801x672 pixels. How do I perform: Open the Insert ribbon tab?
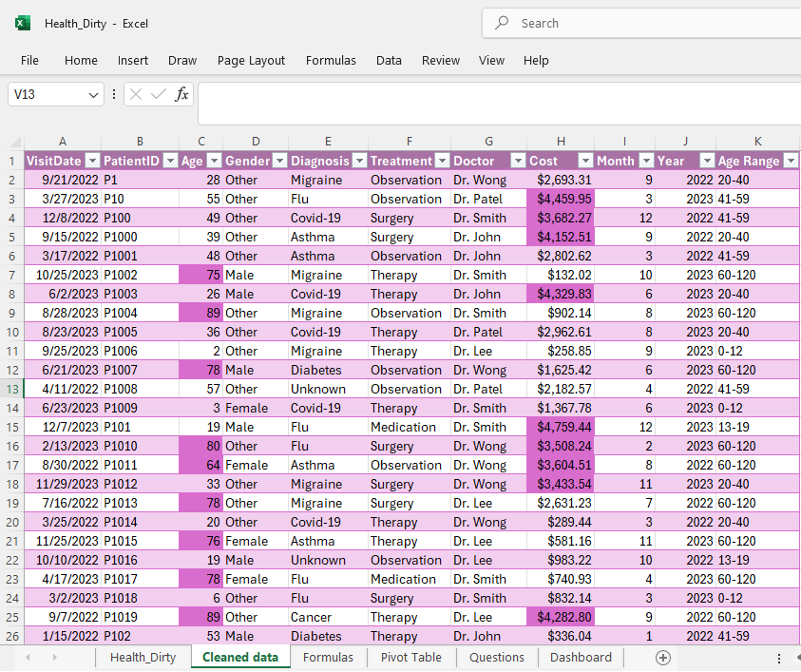pyautogui.click(x=133, y=60)
